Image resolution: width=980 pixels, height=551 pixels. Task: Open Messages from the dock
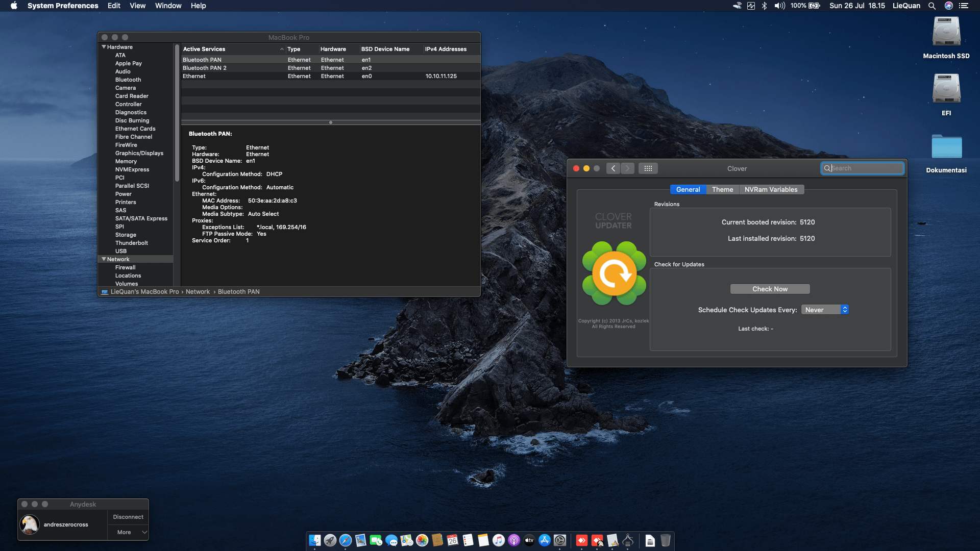[391, 540]
